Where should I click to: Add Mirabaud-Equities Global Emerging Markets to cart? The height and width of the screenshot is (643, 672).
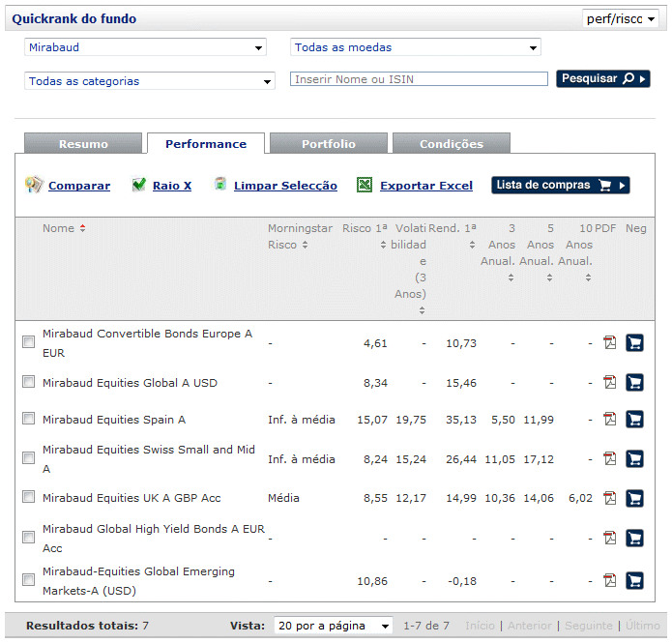pos(634,581)
